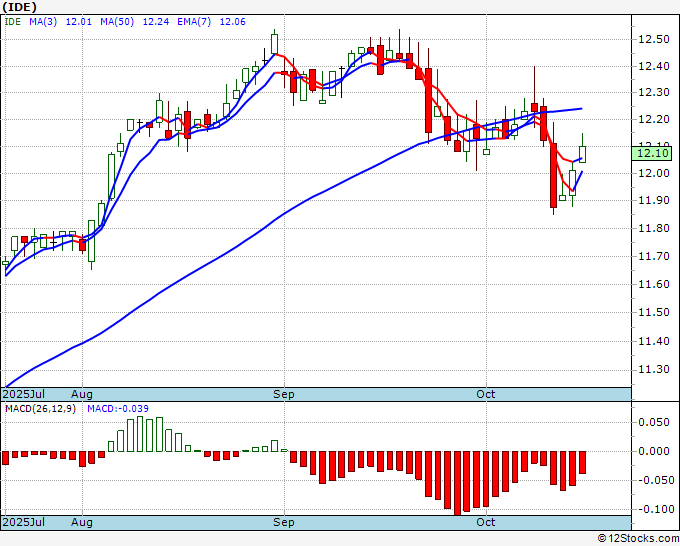
Task: Select the 12.50 price axis label
Action: 654,39
